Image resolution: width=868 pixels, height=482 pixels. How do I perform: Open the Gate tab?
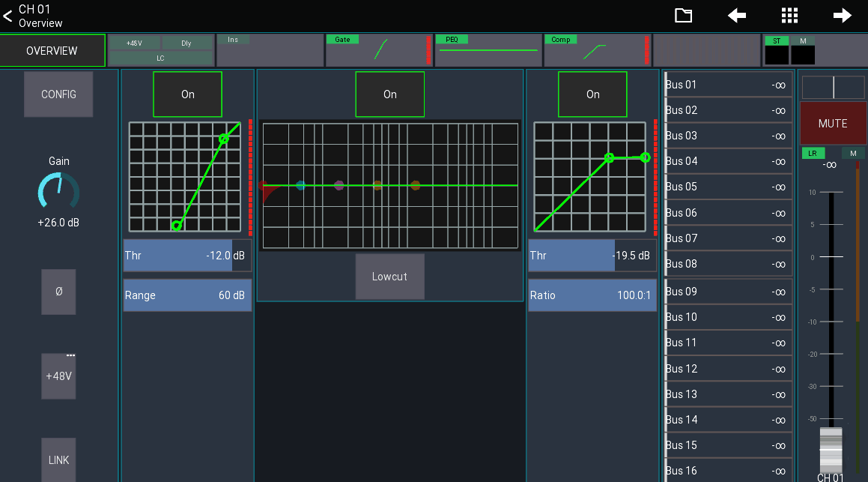coord(379,50)
